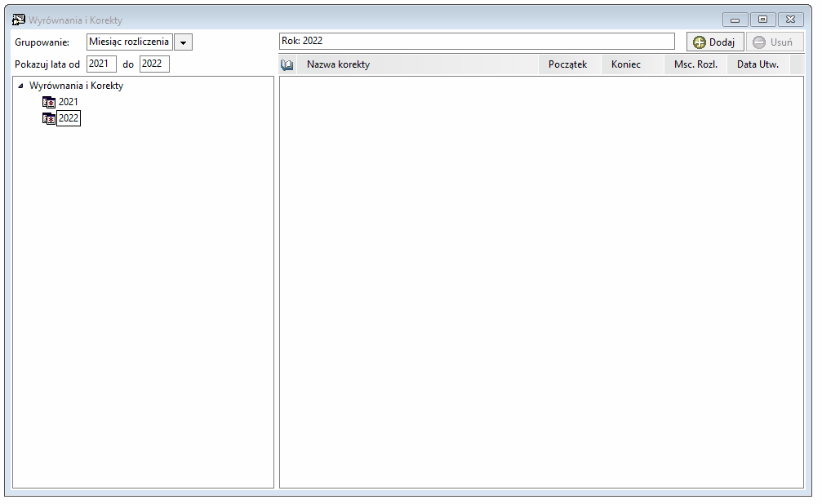Sort by Początek column header
This screenshot has width=822, height=504.
pyautogui.click(x=570, y=64)
